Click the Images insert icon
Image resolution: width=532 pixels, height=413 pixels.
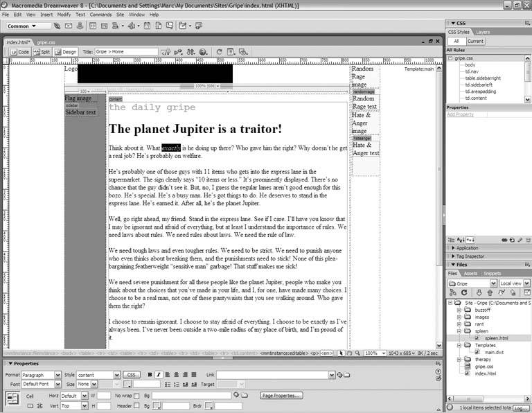tap(116, 26)
